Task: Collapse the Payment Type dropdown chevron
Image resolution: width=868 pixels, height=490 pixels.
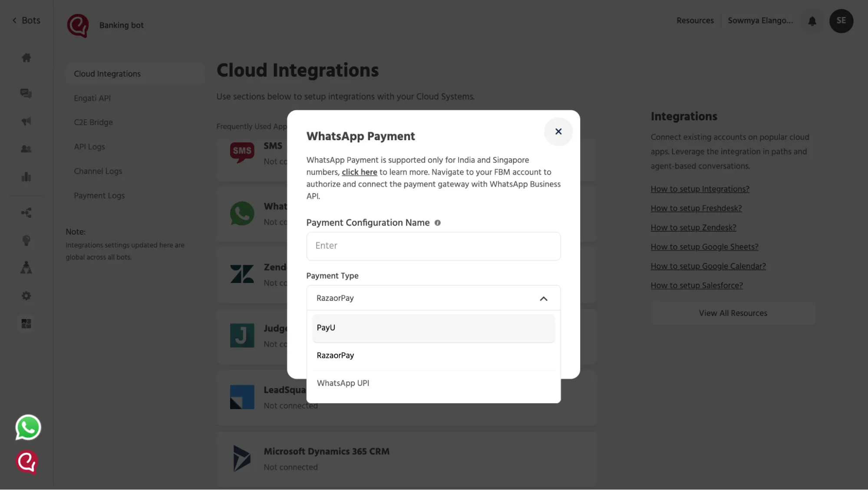Action: (x=543, y=299)
